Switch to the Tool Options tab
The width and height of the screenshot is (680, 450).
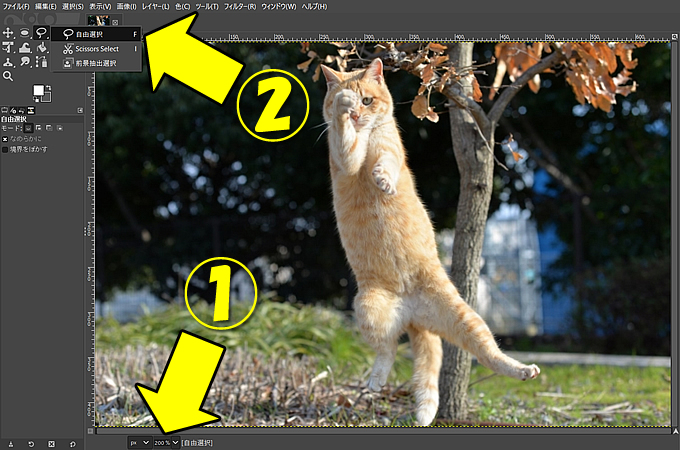[x=5, y=111]
